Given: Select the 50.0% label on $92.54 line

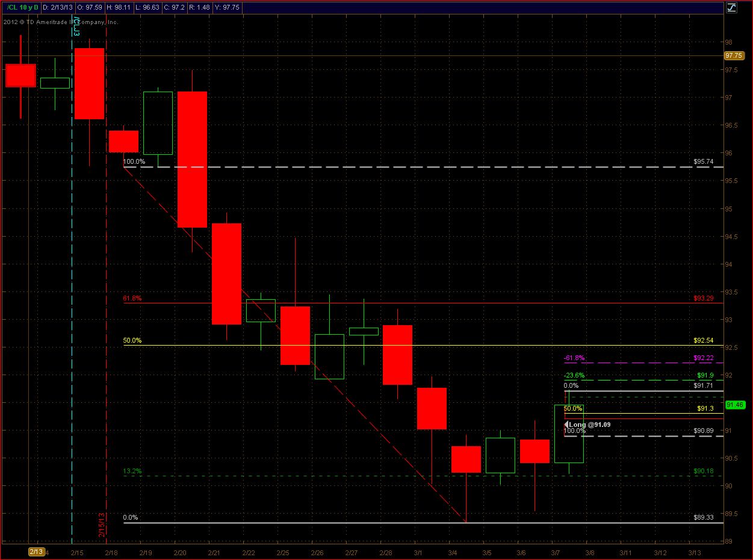Looking at the screenshot, I should tap(132, 340).
